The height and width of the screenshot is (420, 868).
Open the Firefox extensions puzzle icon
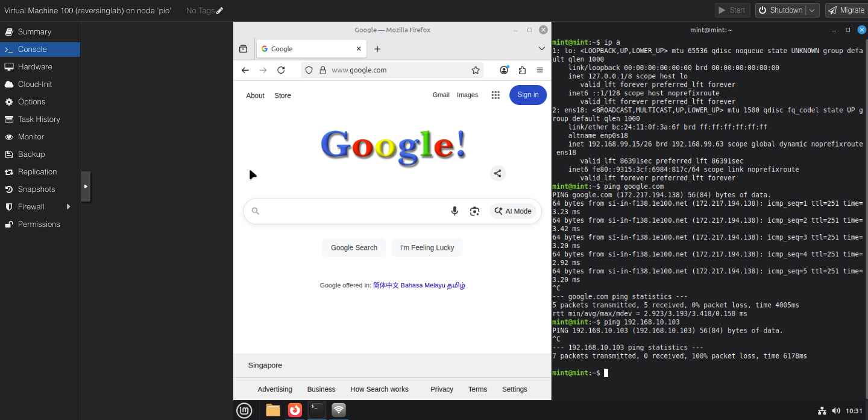522,70
